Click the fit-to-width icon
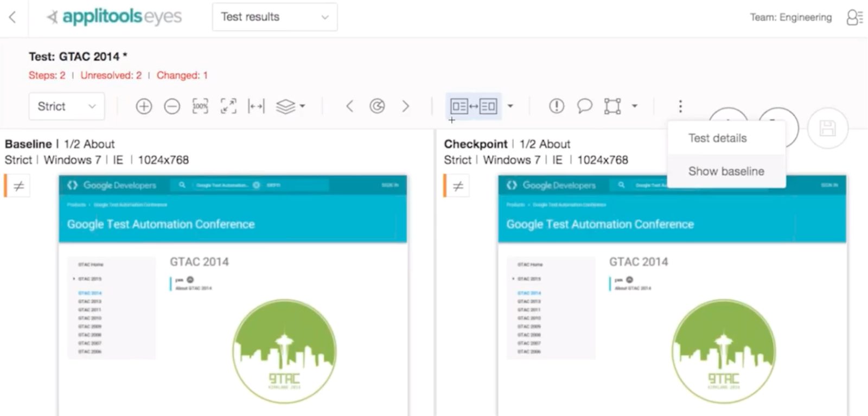This screenshot has width=868, height=416. 256,106
